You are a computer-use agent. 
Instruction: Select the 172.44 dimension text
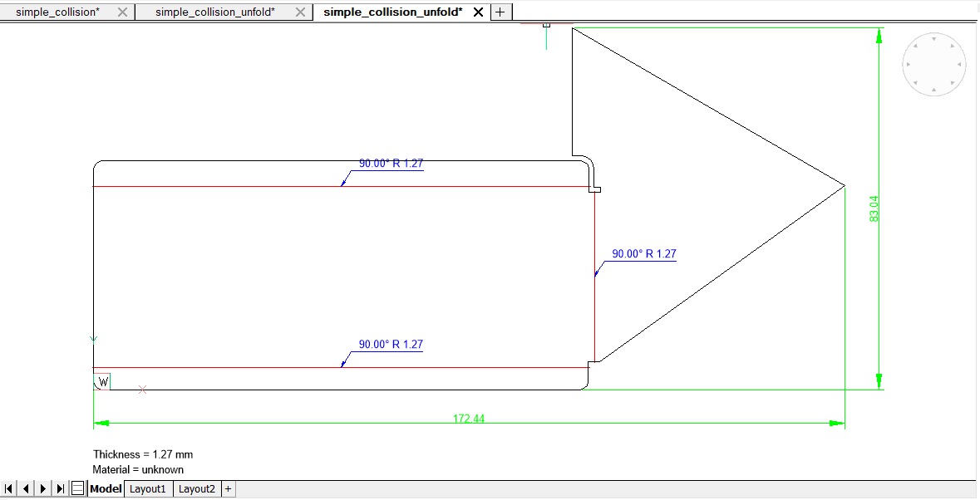(468, 419)
